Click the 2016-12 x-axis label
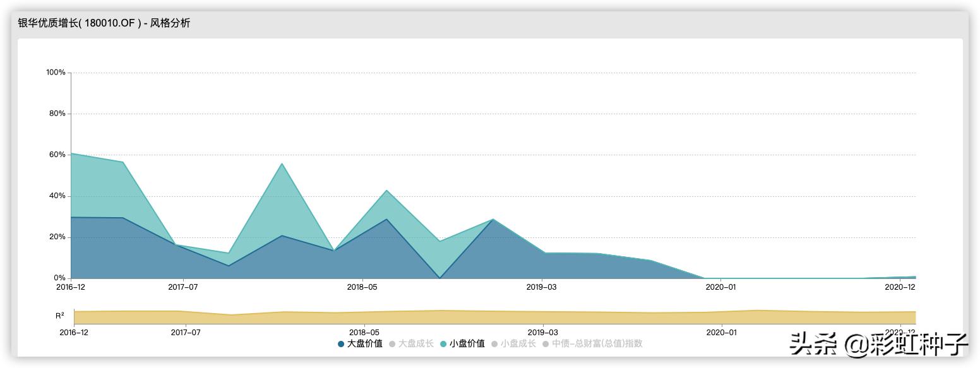The height and width of the screenshot is (368, 980). click(71, 286)
